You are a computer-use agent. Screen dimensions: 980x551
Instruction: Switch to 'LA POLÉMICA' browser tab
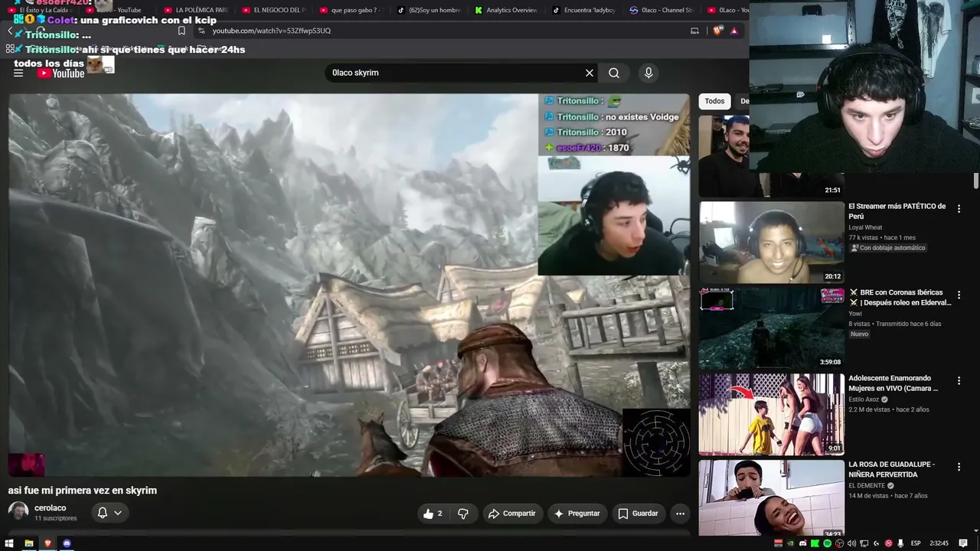[196, 10]
